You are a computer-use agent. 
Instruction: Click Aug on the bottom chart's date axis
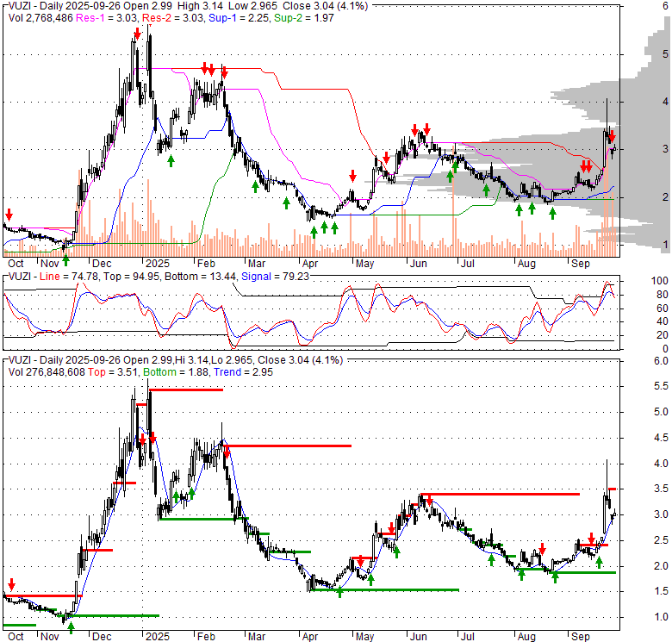pos(526,637)
